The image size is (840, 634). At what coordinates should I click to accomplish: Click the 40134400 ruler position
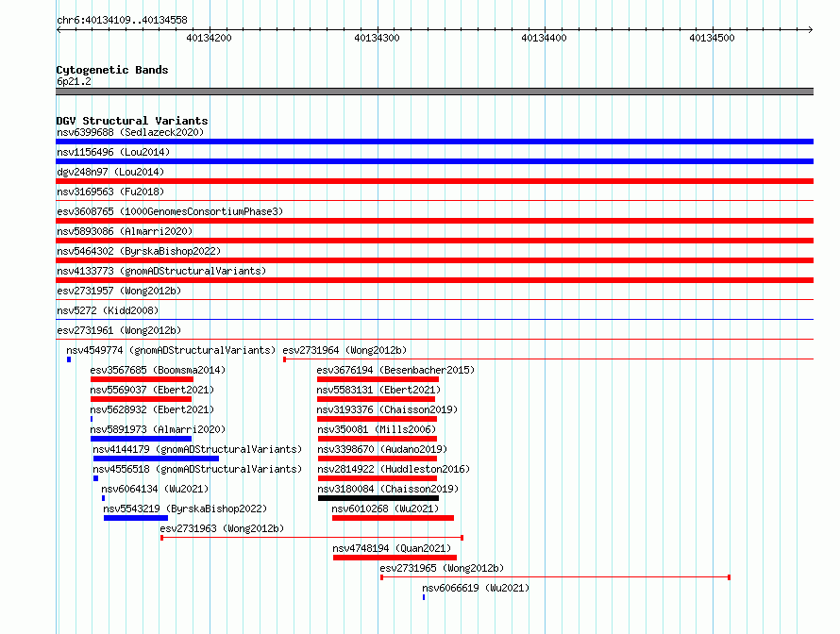(544, 38)
